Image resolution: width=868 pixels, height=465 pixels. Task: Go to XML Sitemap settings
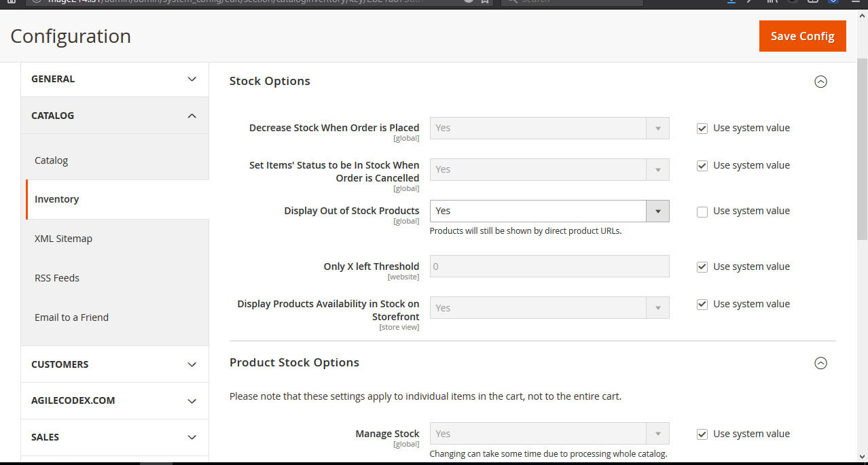point(63,239)
